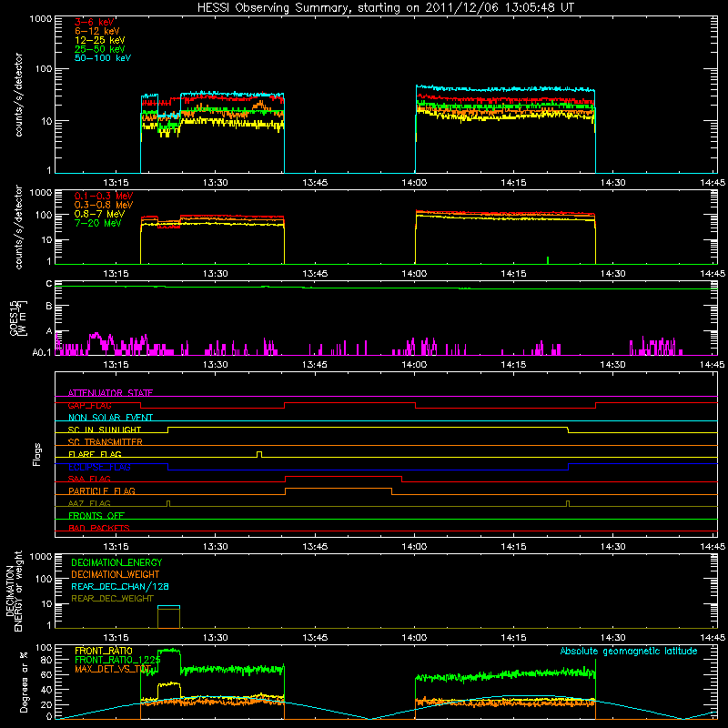Click the DECIMATION ENERGY or weight axis label
The image size is (728, 728).
14,591
